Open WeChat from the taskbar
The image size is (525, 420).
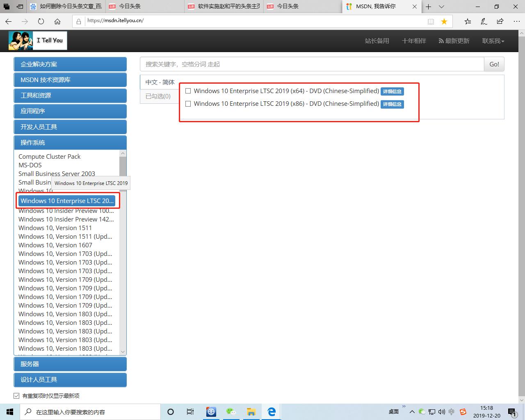[231, 412]
